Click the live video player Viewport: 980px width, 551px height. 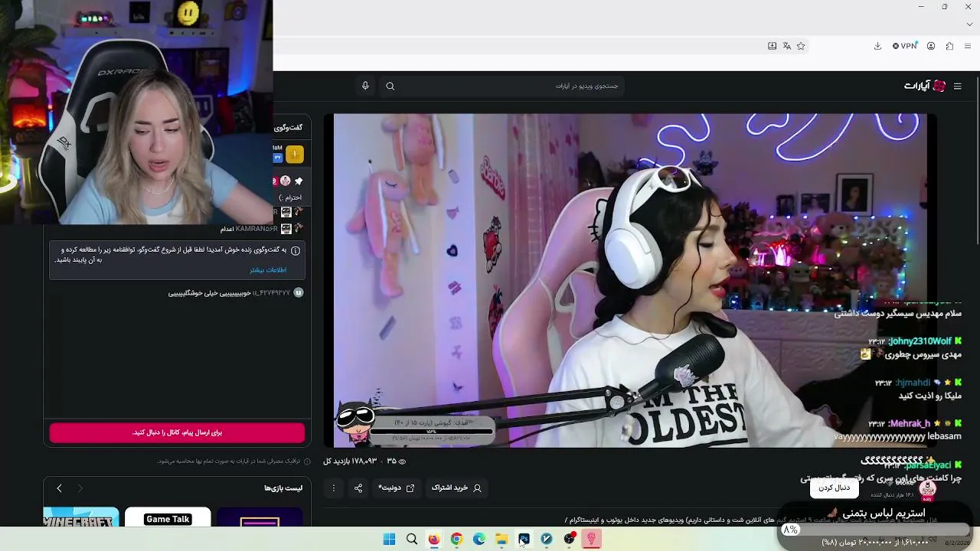[x=630, y=280]
